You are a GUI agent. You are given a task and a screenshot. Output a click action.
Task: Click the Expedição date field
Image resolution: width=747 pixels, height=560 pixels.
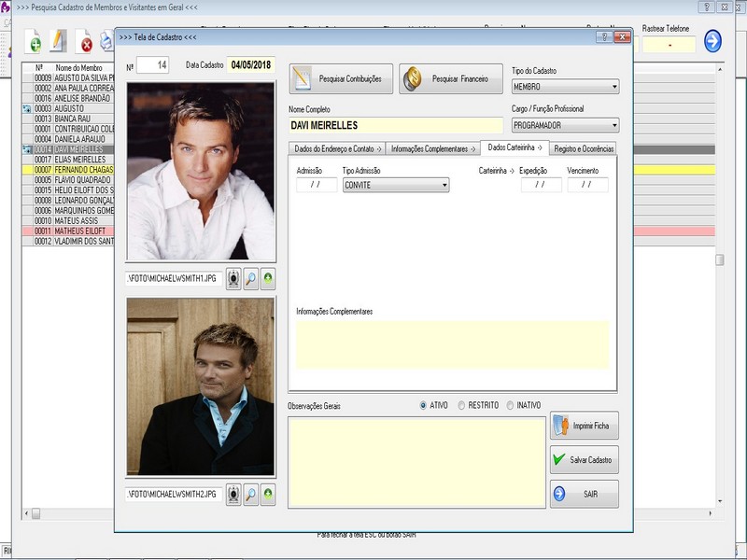coord(541,185)
